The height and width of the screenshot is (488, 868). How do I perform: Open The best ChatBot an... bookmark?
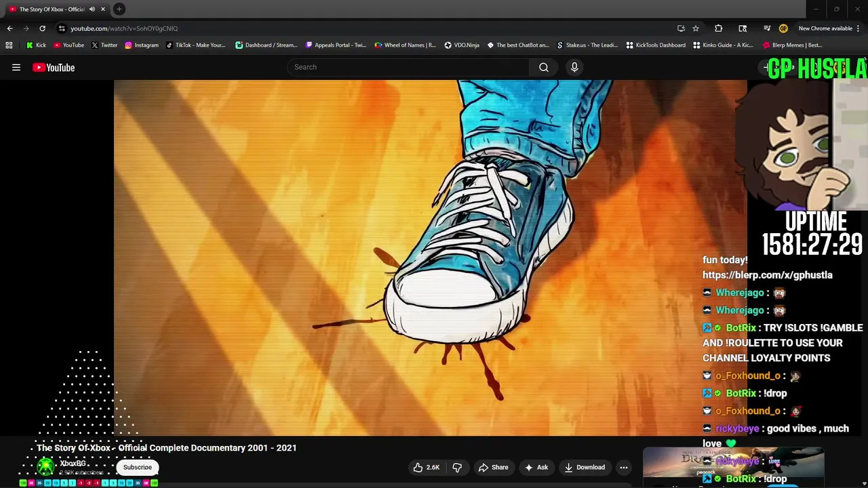point(517,45)
